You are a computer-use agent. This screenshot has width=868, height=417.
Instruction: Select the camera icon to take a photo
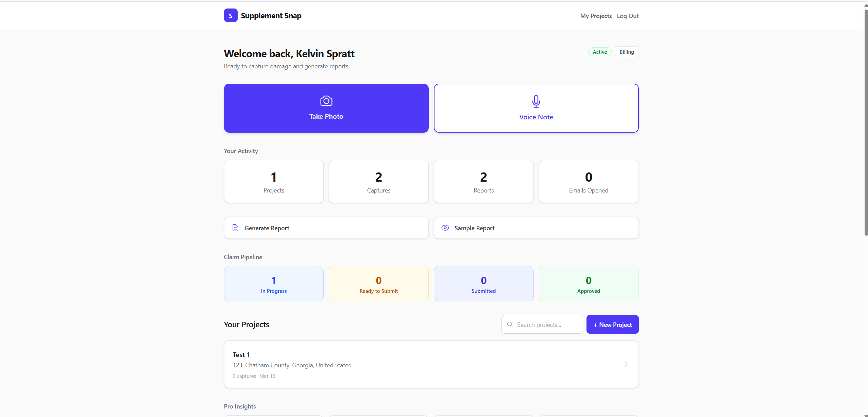(x=326, y=101)
